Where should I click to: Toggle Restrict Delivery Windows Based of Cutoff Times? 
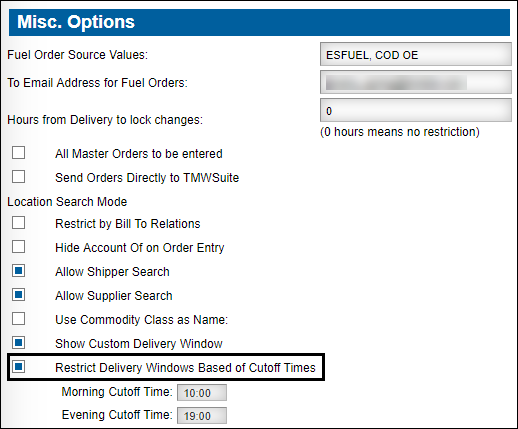[18, 367]
